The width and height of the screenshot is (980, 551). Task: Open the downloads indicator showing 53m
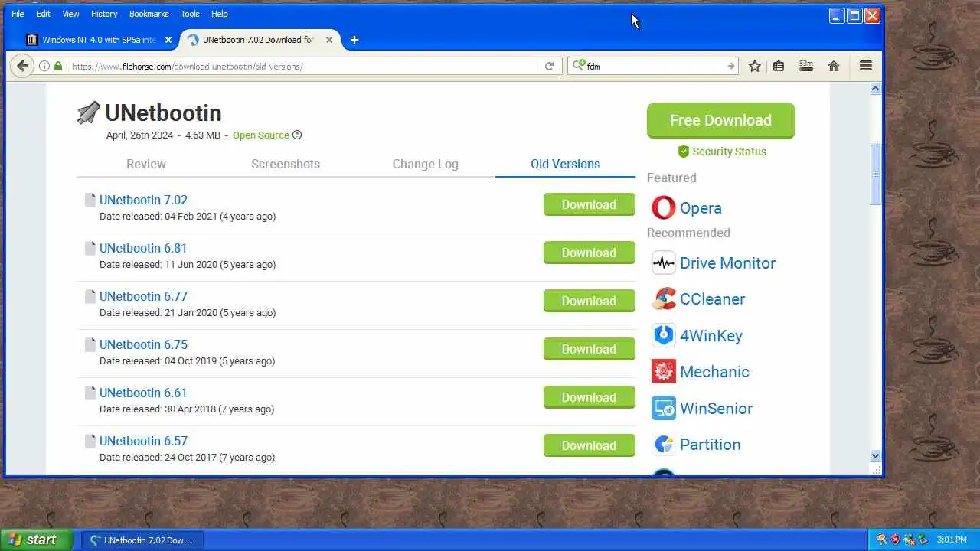coord(805,67)
